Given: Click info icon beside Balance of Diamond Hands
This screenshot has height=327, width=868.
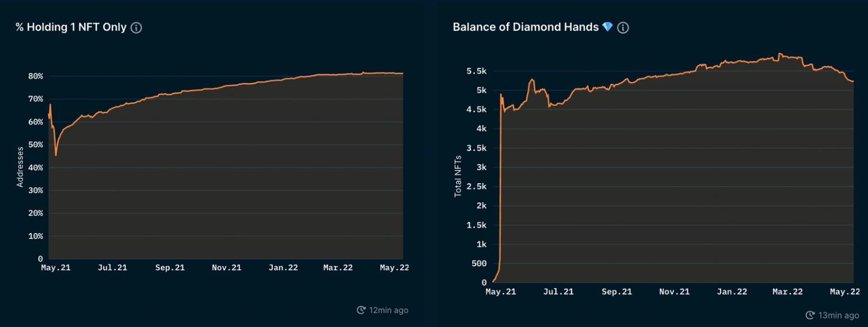Looking at the screenshot, I should (623, 28).
